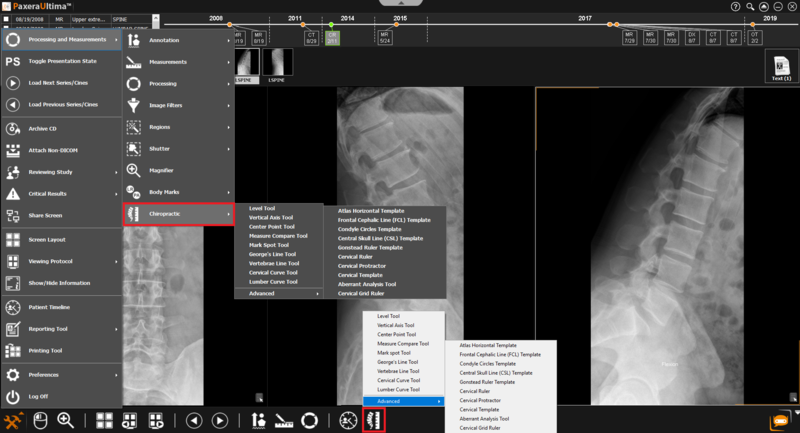
Task: Go to next image with right arrow
Action: (220, 420)
